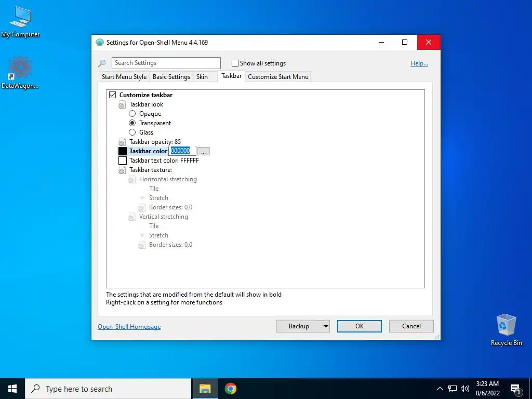Image resolution: width=532 pixels, height=399 pixels.
Task: Open the notification center icon
Action: pyautogui.click(x=515, y=389)
